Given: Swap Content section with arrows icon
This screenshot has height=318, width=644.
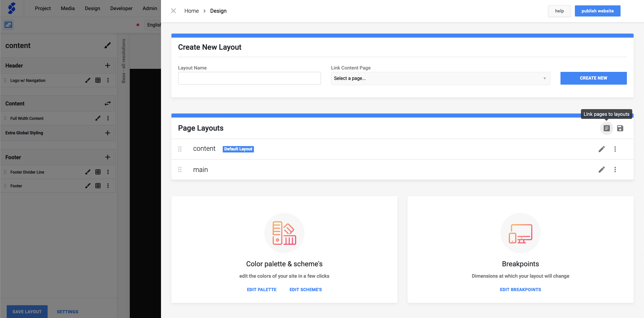Looking at the screenshot, I should coord(107,103).
